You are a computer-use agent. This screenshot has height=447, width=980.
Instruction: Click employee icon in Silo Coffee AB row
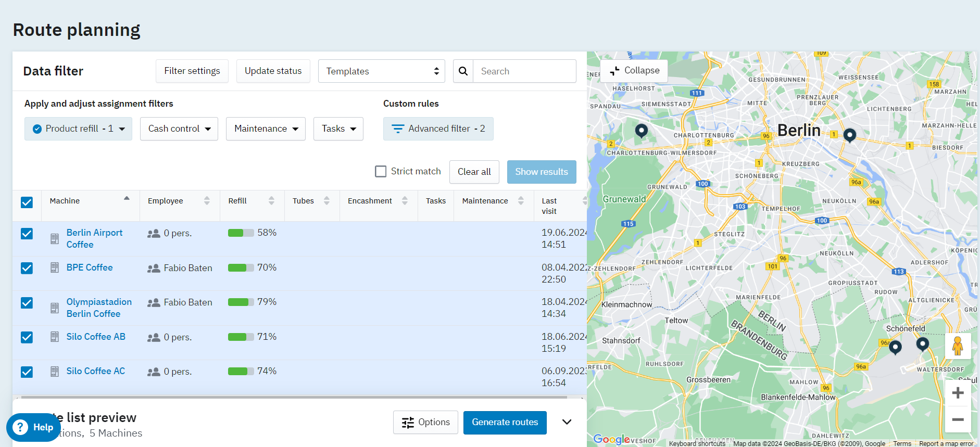click(x=154, y=338)
